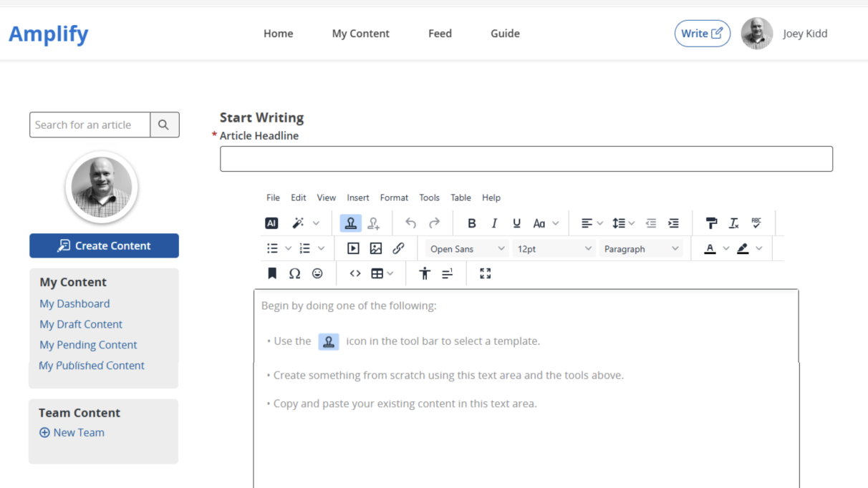Expand the 12pt font size dropdown

tap(554, 249)
